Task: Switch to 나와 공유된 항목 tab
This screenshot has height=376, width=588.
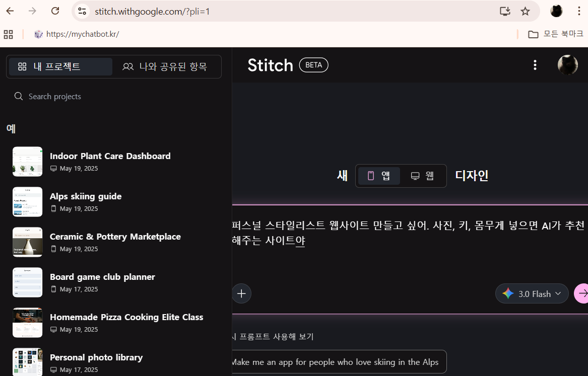Action: pos(165,66)
